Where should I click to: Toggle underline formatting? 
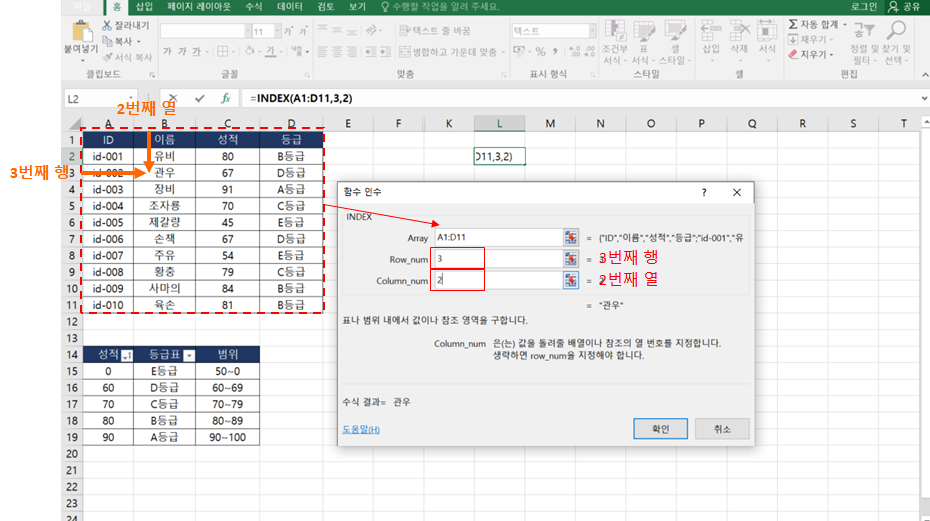pyautogui.click(x=196, y=52)
